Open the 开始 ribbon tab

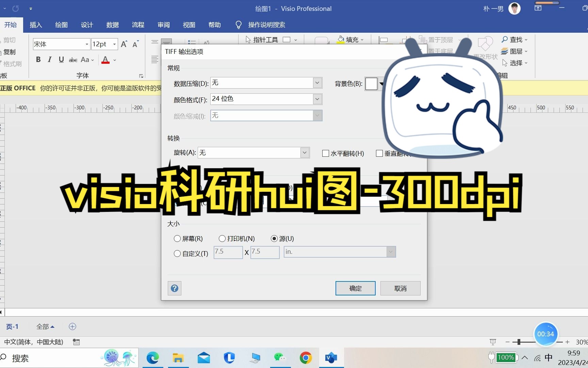(x=11, y=25)
